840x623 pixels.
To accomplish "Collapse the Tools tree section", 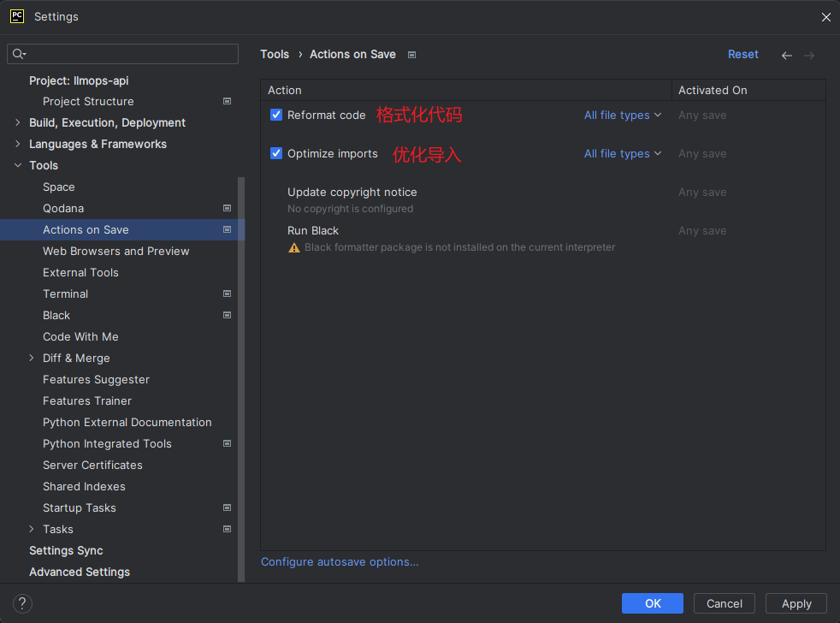I will (18, 165).
